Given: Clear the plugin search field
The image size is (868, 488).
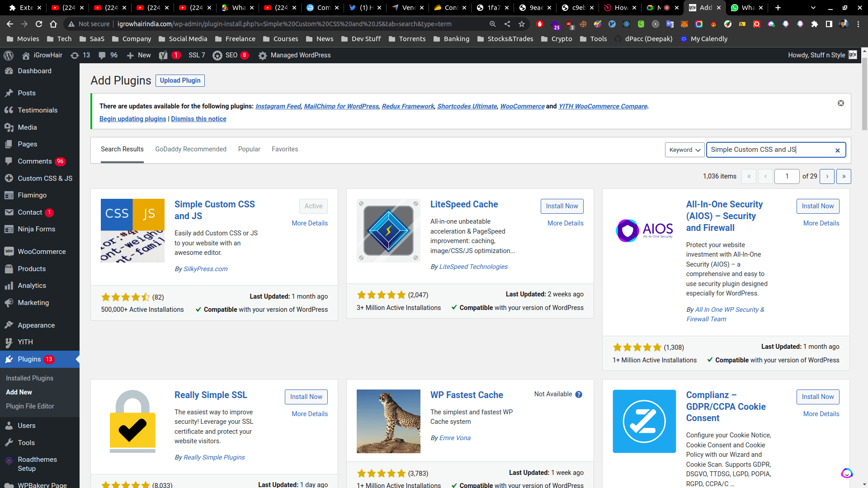Looking at the screenshot, I should [837, 150].
